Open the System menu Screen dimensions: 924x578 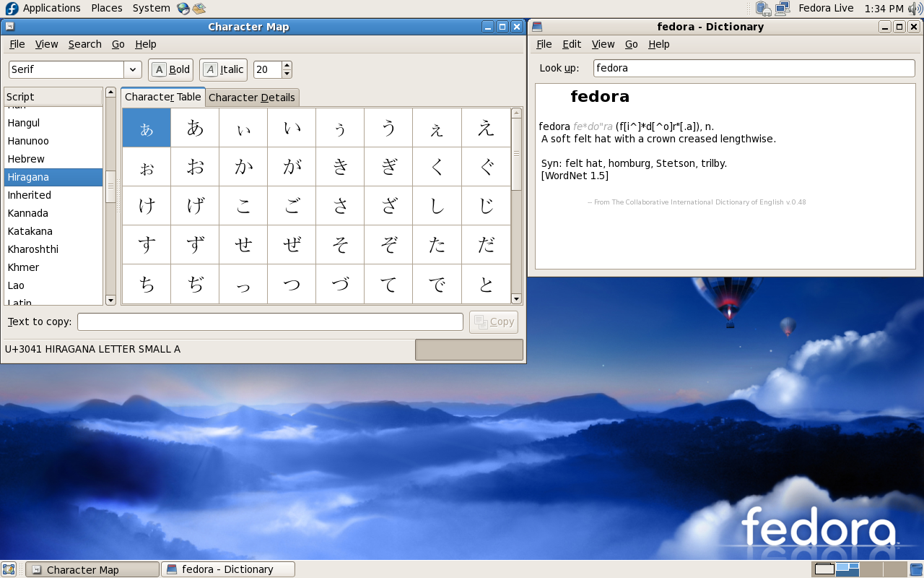tap(152, 8)
